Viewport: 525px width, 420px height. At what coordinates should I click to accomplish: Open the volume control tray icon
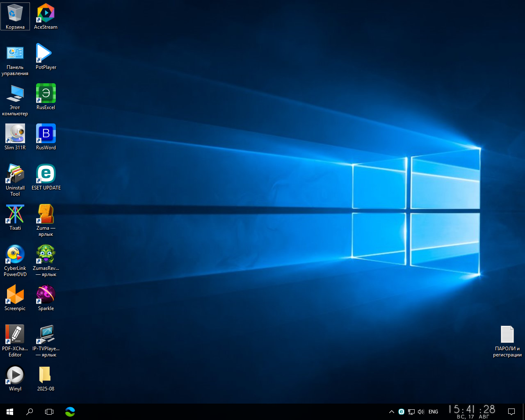click(x=421, y=412)
